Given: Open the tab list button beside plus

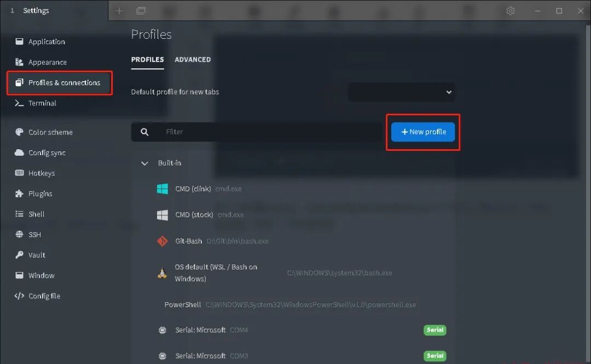Looking at the screenshot, I should [141, 10].
